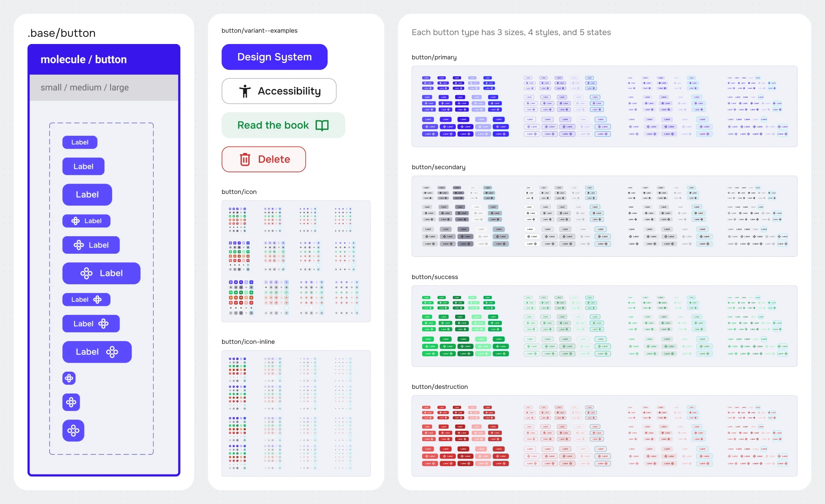This screenshot has height=504, width=825.
Task: Open the button/icon-inline variants thumbnail
Action: (296, 413)
